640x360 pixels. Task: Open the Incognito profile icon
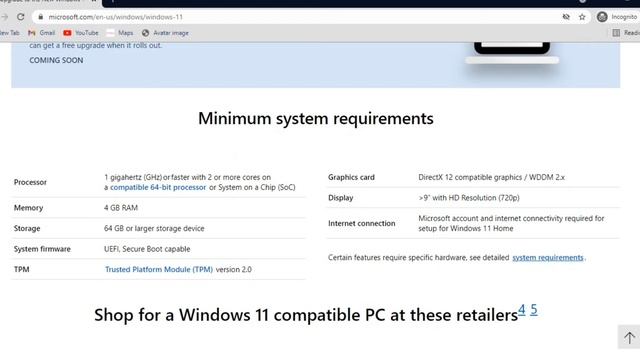pos(602,17)
